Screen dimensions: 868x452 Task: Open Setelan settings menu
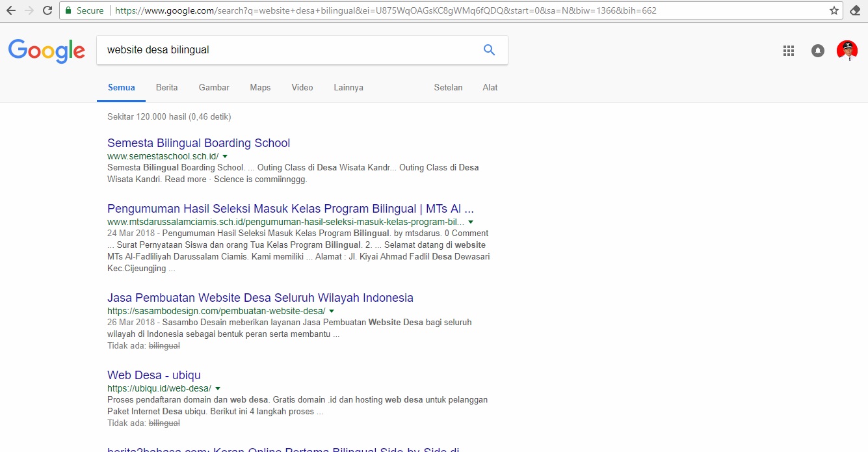tap(448, 87)
